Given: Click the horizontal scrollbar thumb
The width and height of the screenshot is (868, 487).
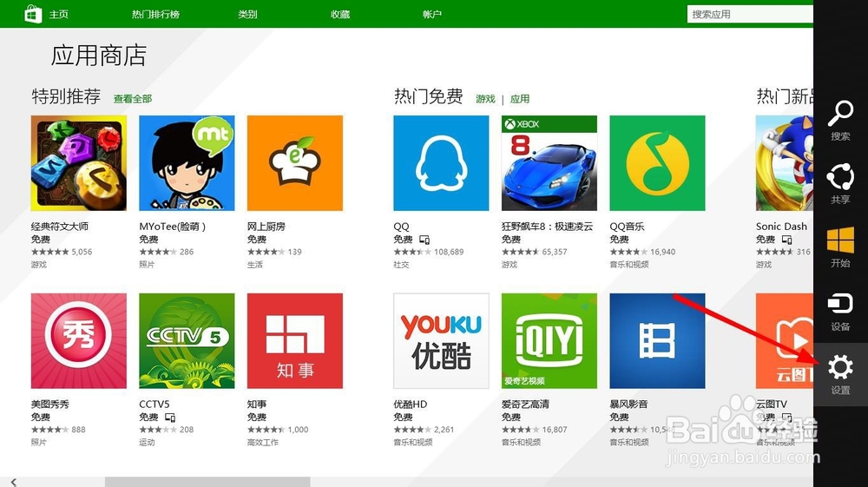Looking at the screenshot, I should coord(207,482).
